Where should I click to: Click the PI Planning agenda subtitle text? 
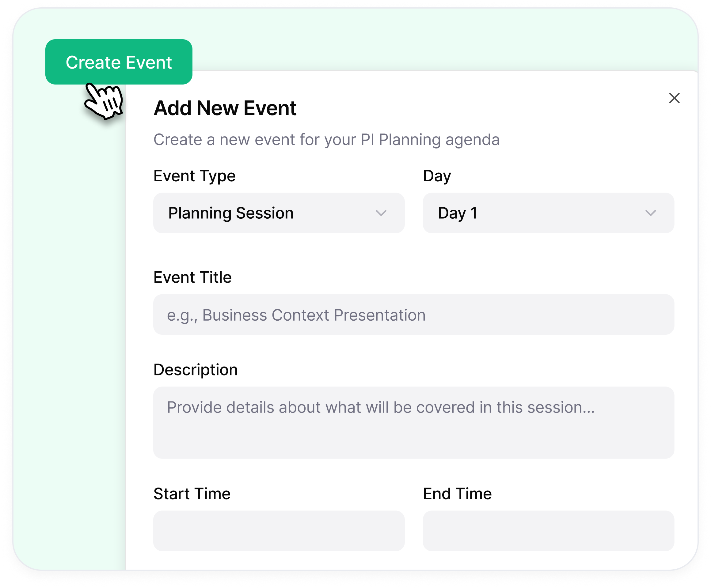coord(326,140)
